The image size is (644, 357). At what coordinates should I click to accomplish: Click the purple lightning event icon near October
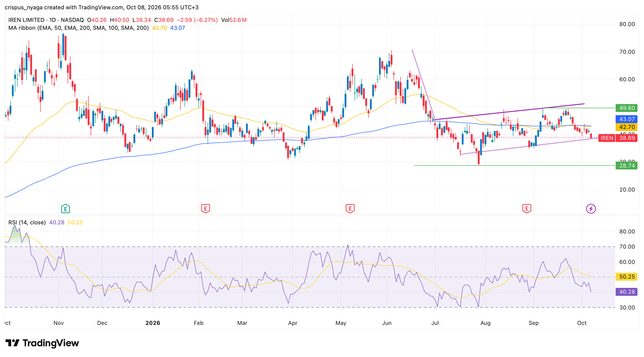click(x=591, y=209)
